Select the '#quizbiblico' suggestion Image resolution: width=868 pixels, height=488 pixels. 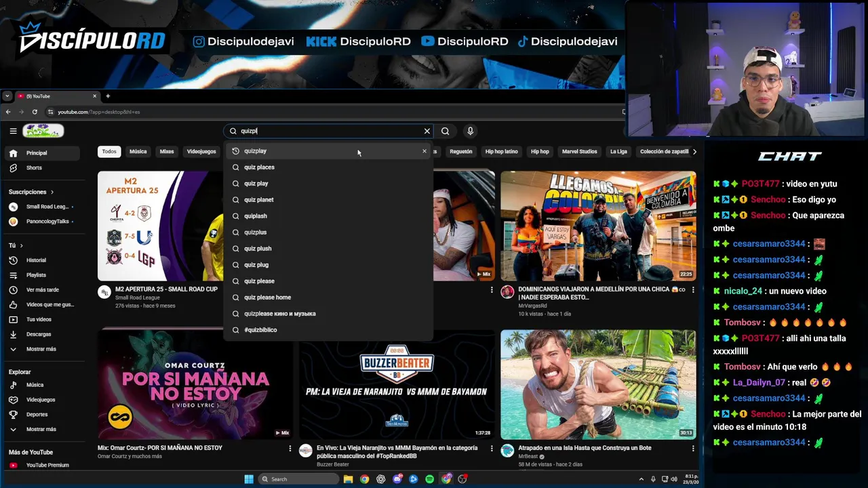pos(328,330)
